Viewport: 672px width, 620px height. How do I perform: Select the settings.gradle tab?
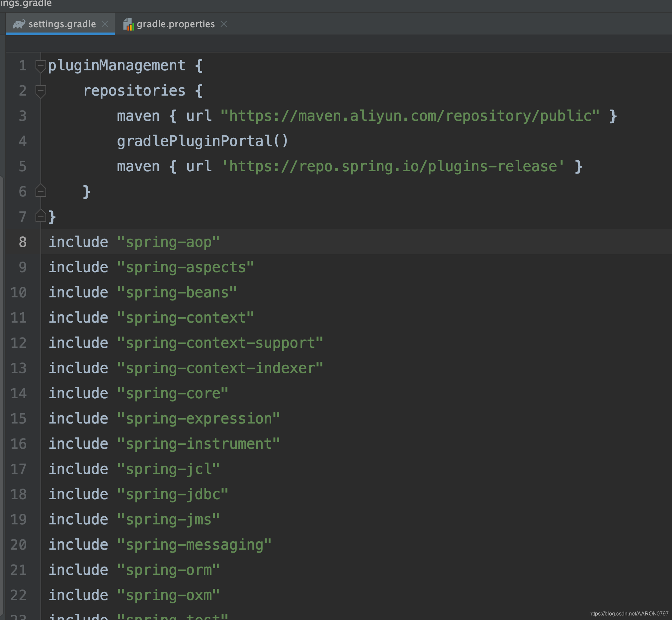click(x=62, y=24)
